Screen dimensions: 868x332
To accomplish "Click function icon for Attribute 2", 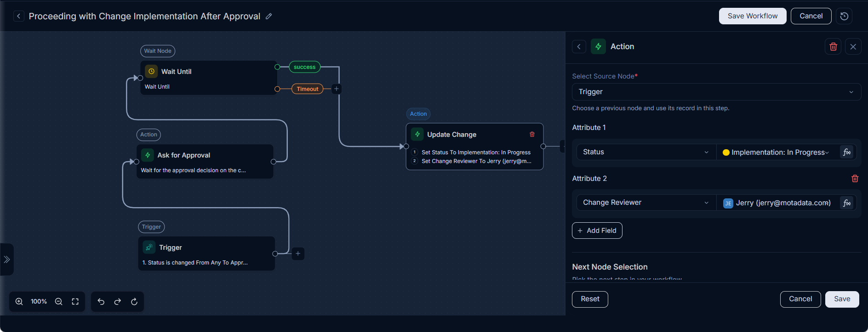I will [x=847, y=203].
